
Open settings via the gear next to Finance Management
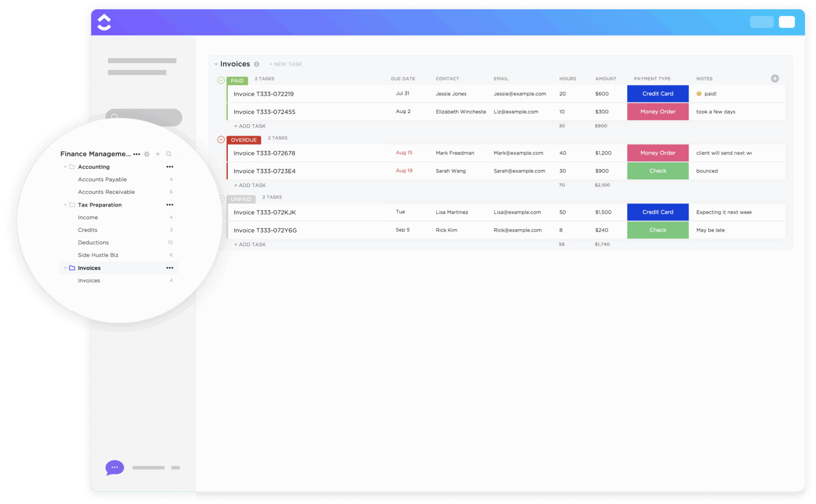[147, 154]
